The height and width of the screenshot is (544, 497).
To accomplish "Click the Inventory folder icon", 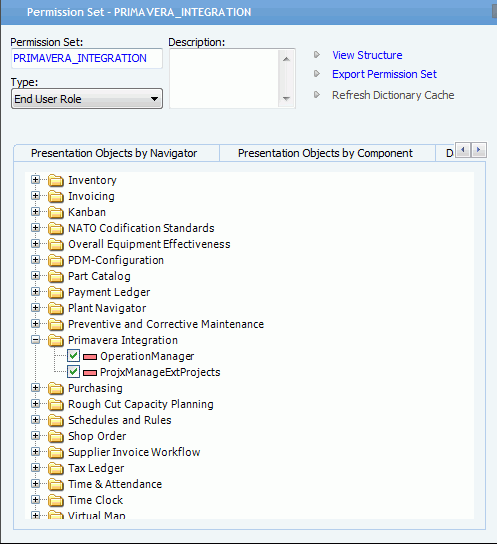I will [x=56, y=180].
